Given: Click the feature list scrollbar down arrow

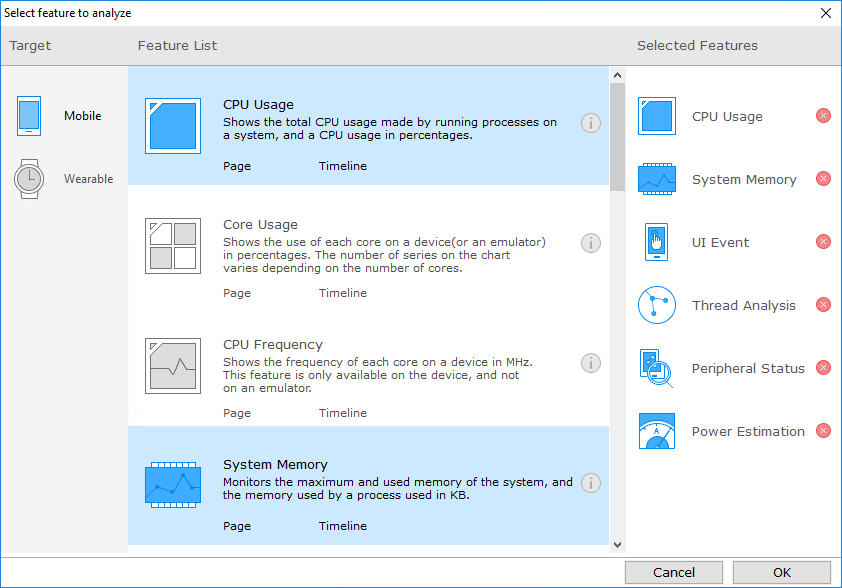Looking at the screenshot, I should [616, 544].
